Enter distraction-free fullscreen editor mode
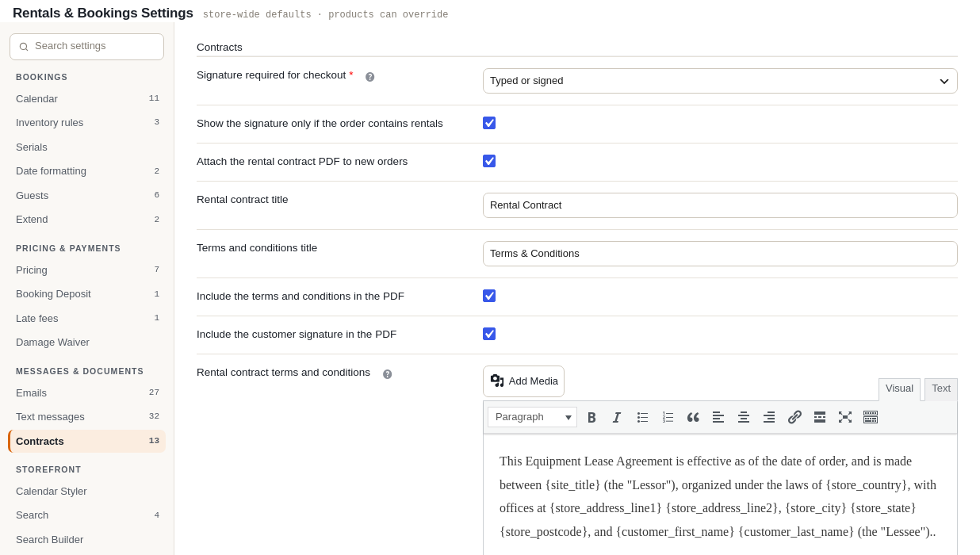Screen dimensions: 980x555 tap(845, 417)
